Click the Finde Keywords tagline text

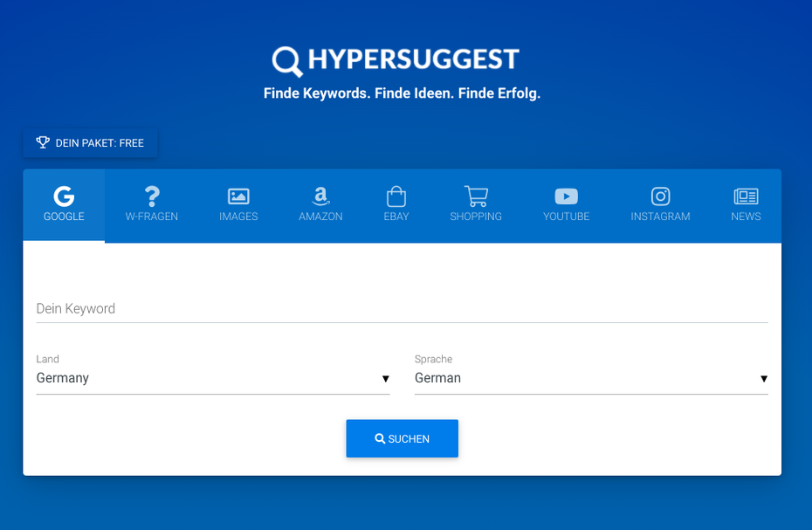pyautogui.click(x=402, y=93)
